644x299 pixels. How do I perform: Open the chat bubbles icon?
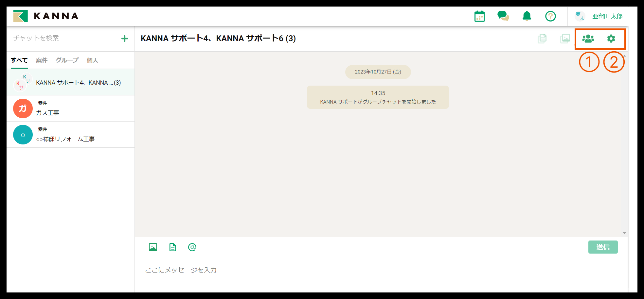pyautogui.click(x=503, y=16)
